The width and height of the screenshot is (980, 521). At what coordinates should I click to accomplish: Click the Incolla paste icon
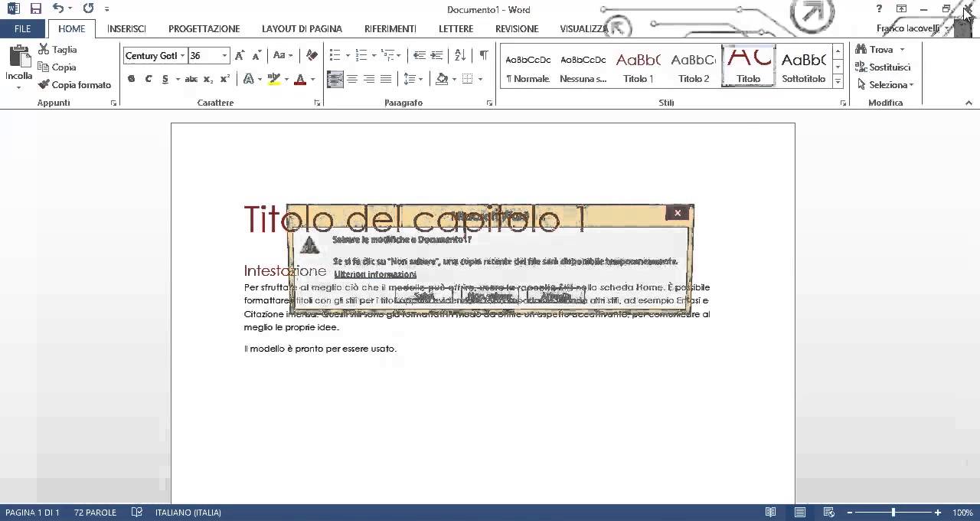coord(18,57)
